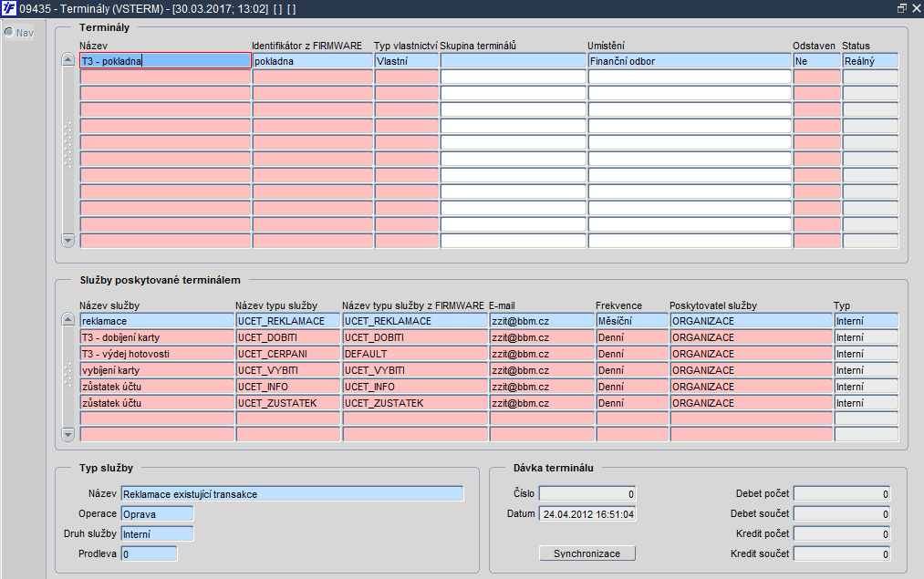Click the Operace field 'Oprava'
Image resolution: width=924 pixels, height=579 pixels.
point(157,513)
